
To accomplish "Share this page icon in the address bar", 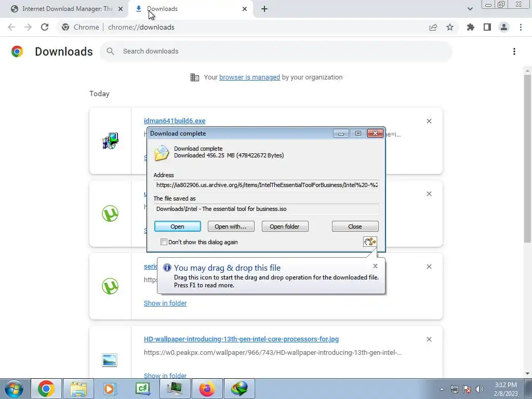I will pos(433,27).
